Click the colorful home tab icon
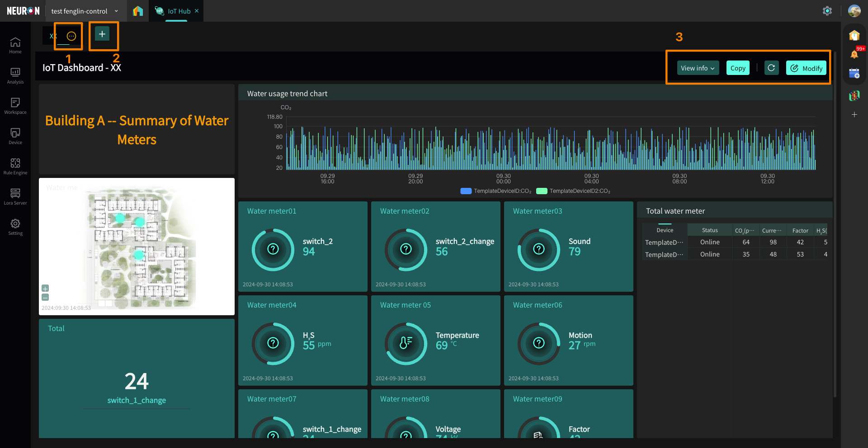Viewport: 868px width, 448px height. (138, 11)
